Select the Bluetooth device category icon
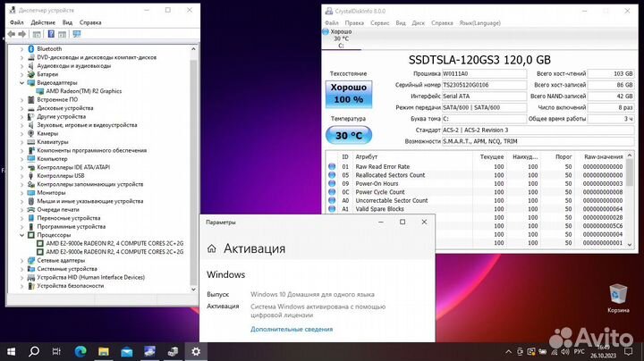644x361 pixels. point(30,49)
